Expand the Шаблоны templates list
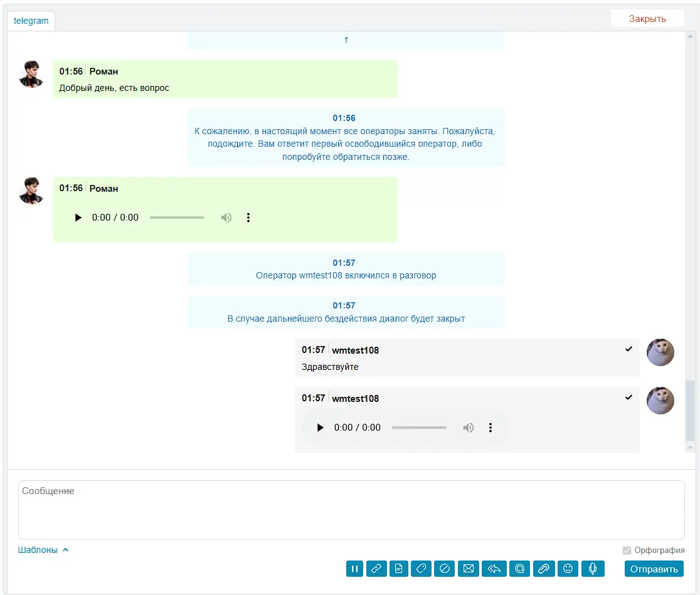The image size is (700, 595). [43, 550]
